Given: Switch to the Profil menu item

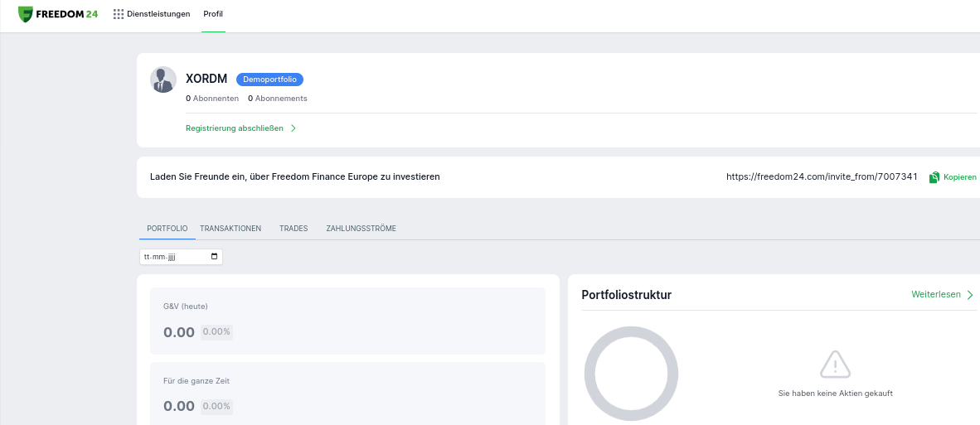Looking at the screenshot, I should click(x=213, y=14).
